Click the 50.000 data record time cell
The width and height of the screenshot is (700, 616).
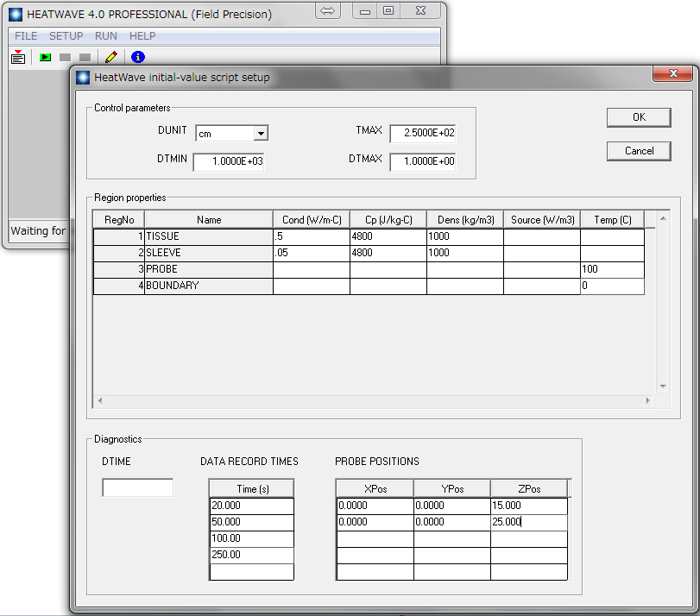pyautogui.click(x=251, y=522)
